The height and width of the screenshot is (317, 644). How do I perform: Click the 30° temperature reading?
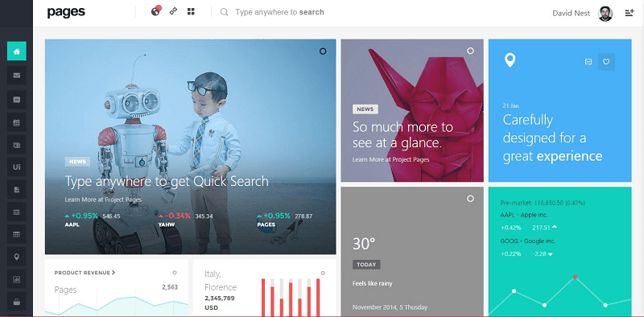(364, 244)
